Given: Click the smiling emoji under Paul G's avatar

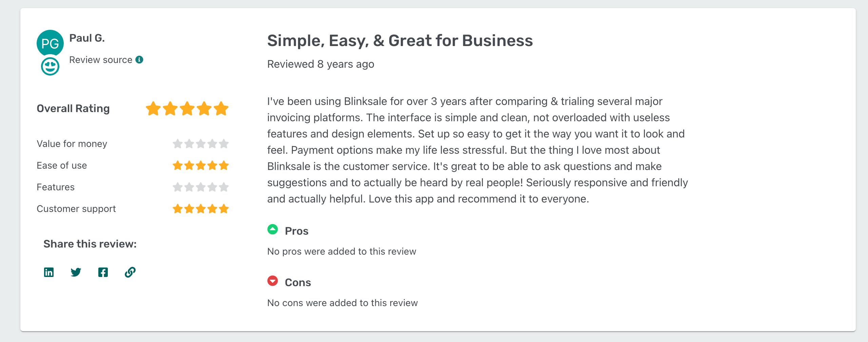Looking at the screenshot, I should [x=50, y=66].
